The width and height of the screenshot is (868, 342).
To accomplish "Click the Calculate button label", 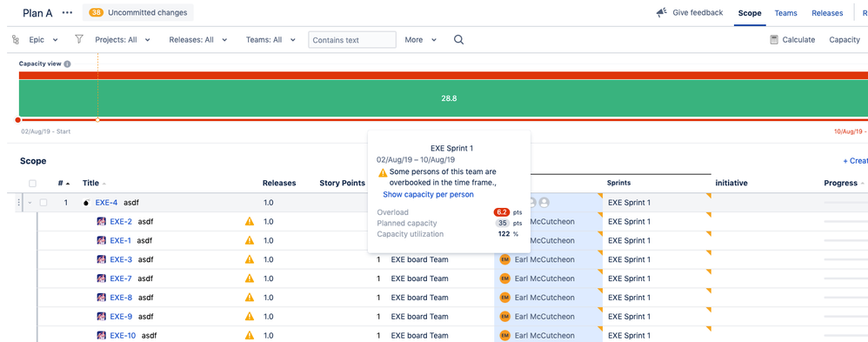I will point(798,40).
